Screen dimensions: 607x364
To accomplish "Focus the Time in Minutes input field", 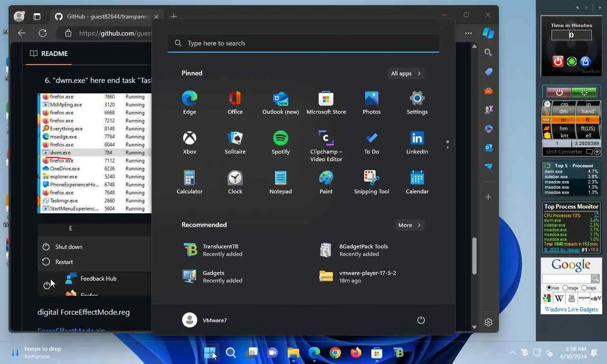I will 571,35.
